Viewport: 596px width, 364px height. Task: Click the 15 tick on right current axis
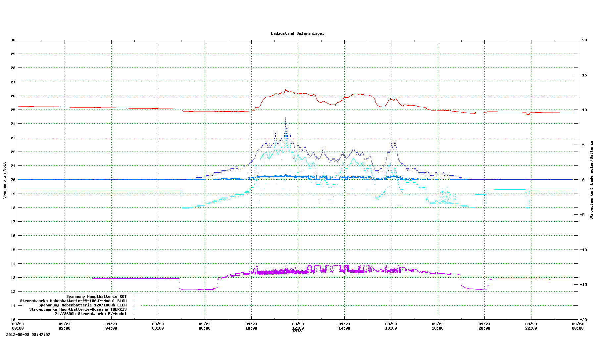point(584,75)
